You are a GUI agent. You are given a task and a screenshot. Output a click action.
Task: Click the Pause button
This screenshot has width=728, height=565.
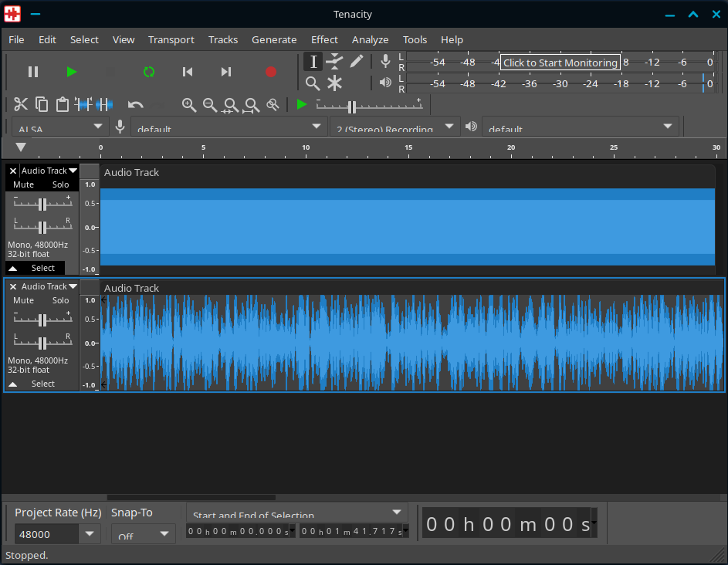(x=33, y=72)
